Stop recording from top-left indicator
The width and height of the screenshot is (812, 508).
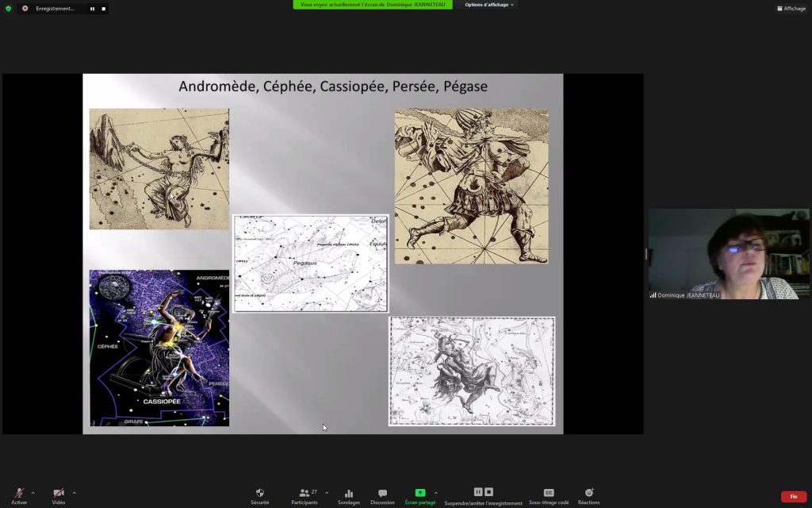click(104, 9)
